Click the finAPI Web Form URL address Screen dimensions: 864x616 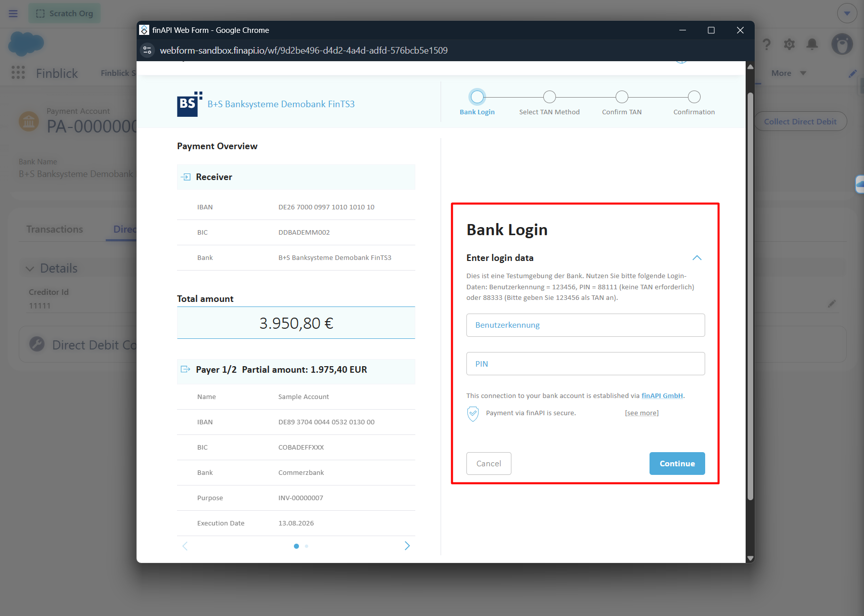coord(304,51)
